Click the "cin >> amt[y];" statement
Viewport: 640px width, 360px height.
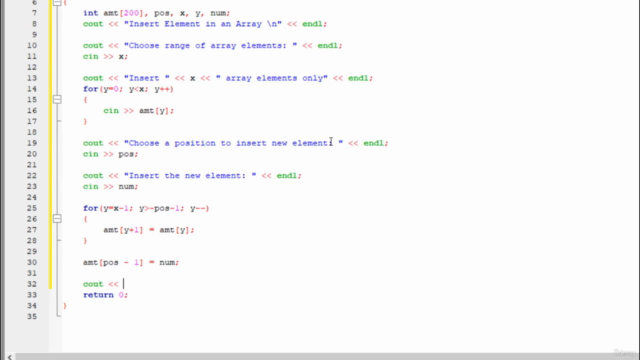[x=139, y=111]
